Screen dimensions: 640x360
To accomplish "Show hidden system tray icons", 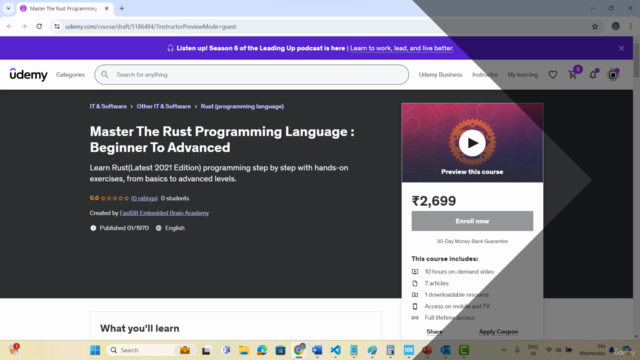I will [504, 350].
